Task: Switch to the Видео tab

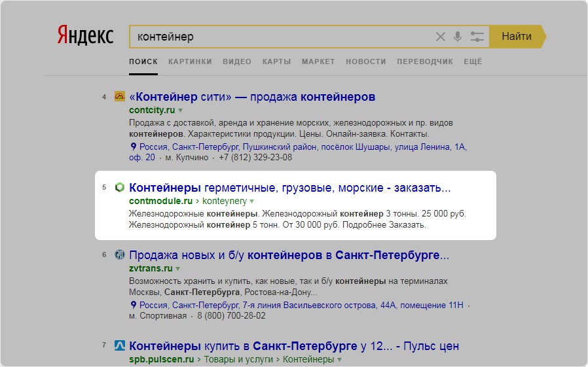Action: [237, 61]
